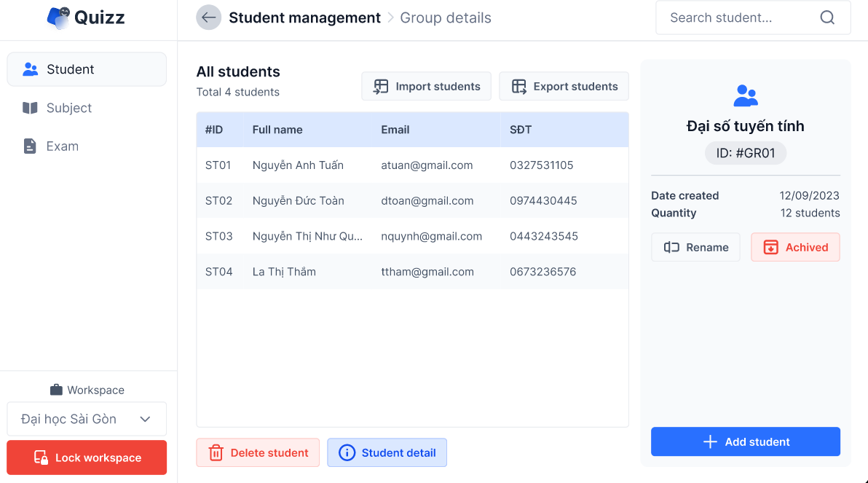Image resolution: width=868 pixels, height=483 pixels.
Task: Click the Quizz logo icon
Action: tap(58, 17)
